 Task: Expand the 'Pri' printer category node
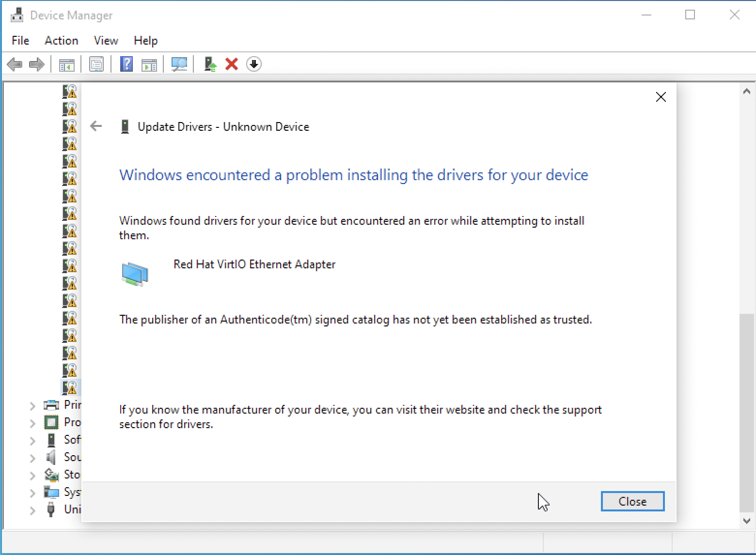32,405
